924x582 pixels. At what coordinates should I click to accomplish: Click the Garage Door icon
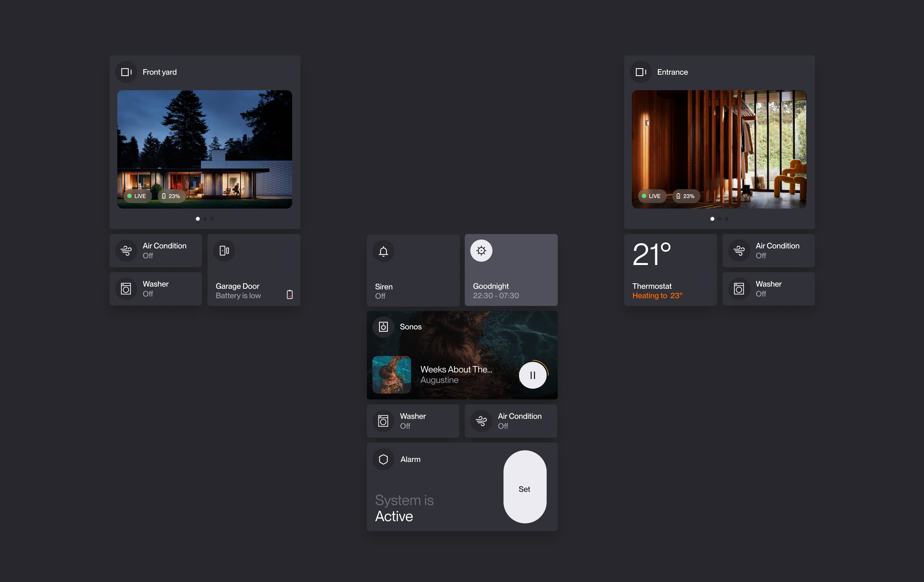click(224, 251)
